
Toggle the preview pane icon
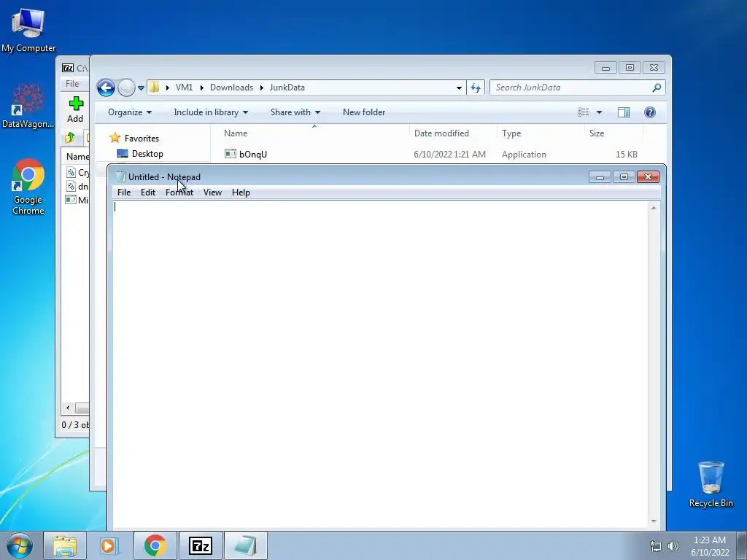624,112
